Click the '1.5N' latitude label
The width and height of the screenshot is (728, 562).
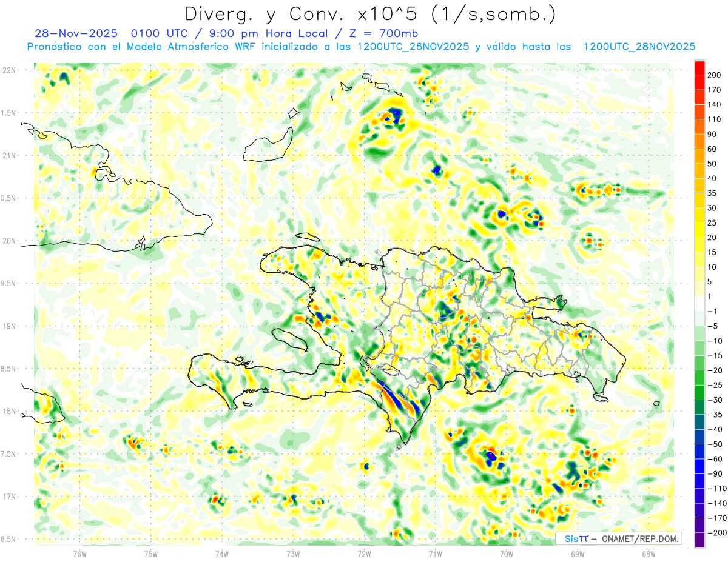click(x=8, y=113)
